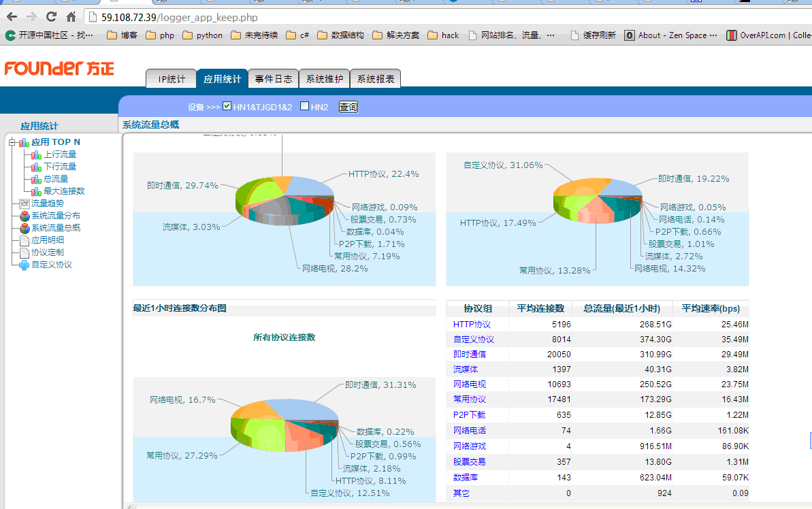Image resolution: width=812 pixels, height=509 pixels.
Task: Click the 查询 query button
Action: [348, 107]
